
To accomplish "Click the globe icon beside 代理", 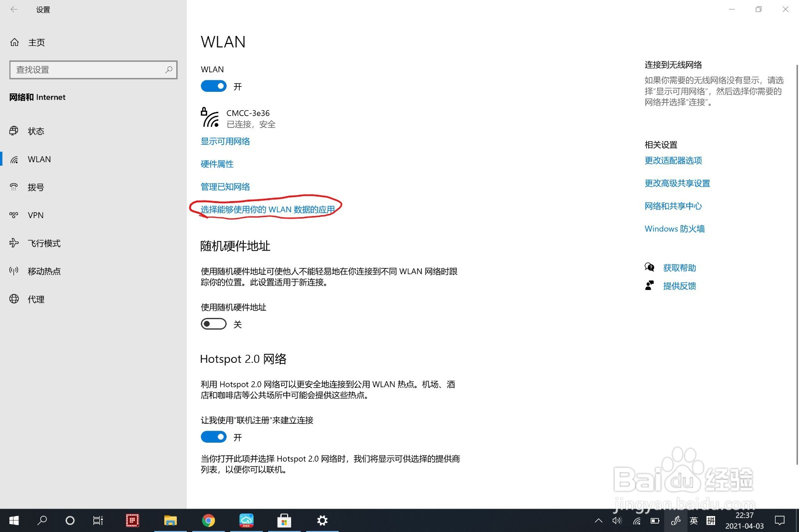I will (x=14, y=299).
